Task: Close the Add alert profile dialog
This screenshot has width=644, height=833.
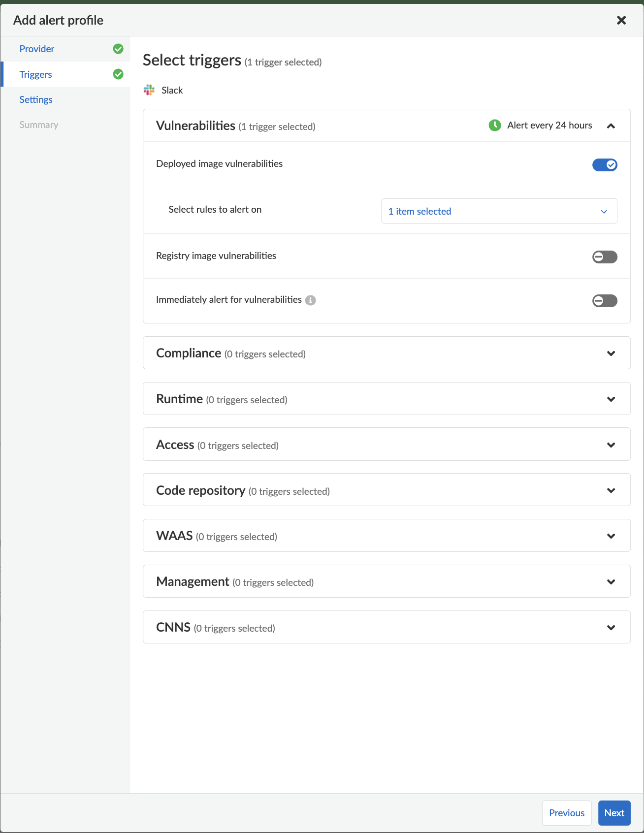Action: tap(621, 20)
